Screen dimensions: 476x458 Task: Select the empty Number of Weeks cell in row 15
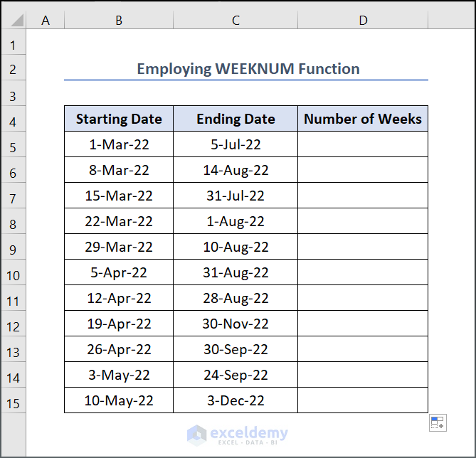tap(363, 400)
